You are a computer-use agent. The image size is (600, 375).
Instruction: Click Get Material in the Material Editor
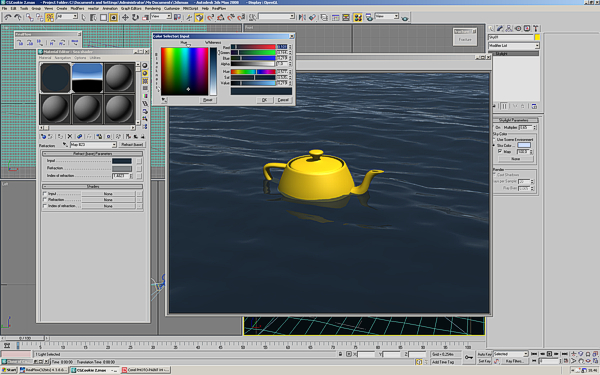coord(43,136)
